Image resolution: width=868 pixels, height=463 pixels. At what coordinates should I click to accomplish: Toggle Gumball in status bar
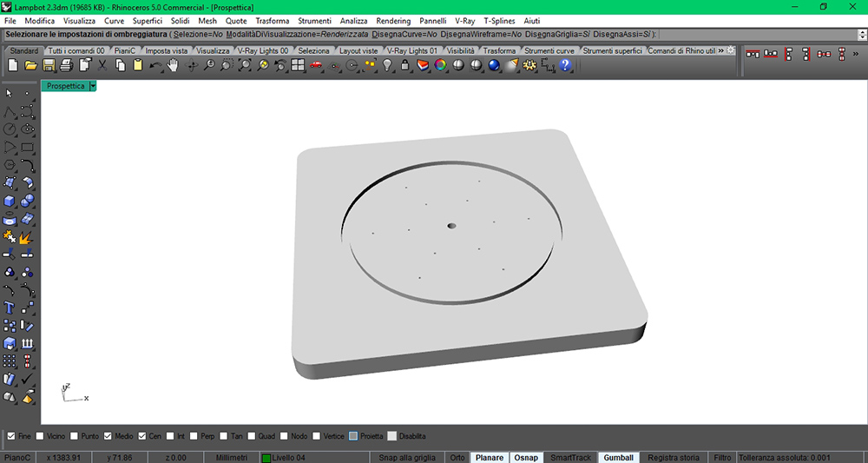coord(618,458)
